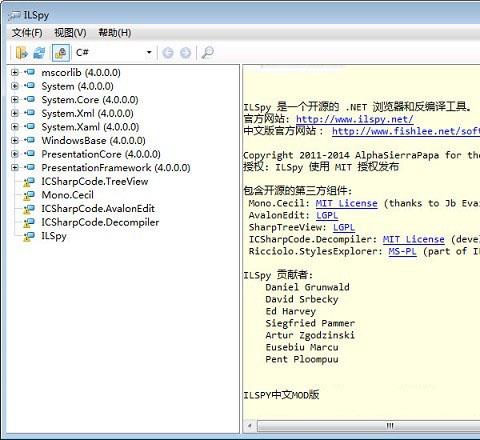Open the 文件(F) menu
Screen dimensions: 480x440
[27, 33]
